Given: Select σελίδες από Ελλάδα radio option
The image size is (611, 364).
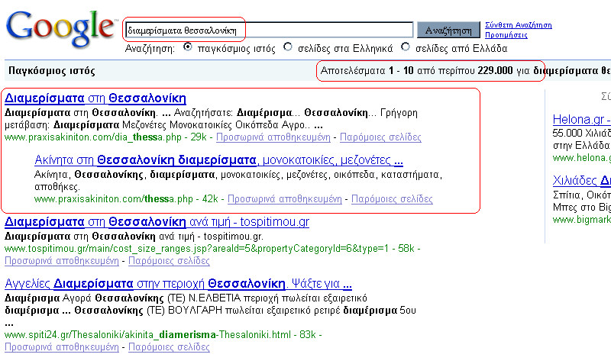Looking at the screenshot, I should point(405,47).
